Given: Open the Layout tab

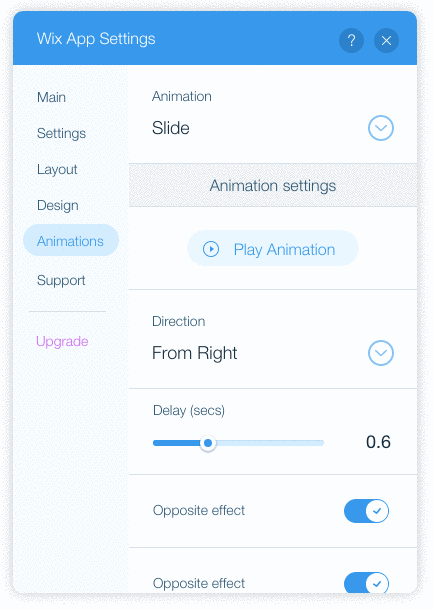Looking at the screenshot, I should (x=57, y=169).
